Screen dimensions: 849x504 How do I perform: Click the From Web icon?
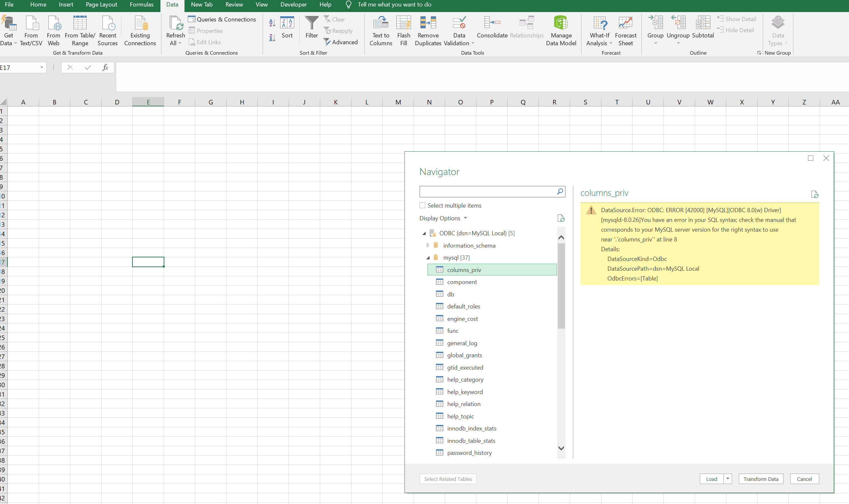pos(54,23)
